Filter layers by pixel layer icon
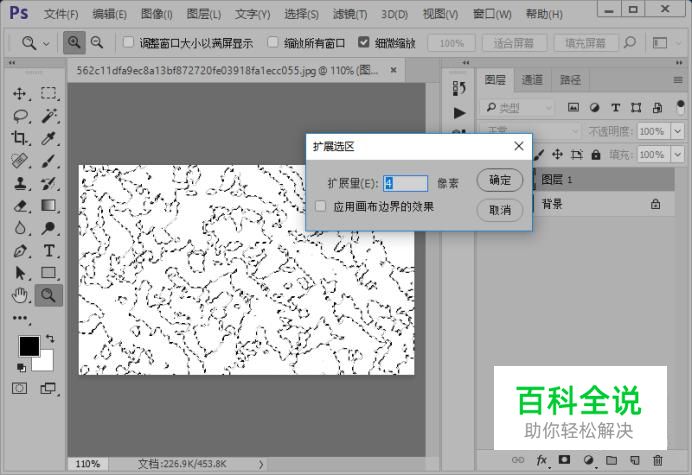Screen dimensions: 692x475 click(x=573, y=107)
